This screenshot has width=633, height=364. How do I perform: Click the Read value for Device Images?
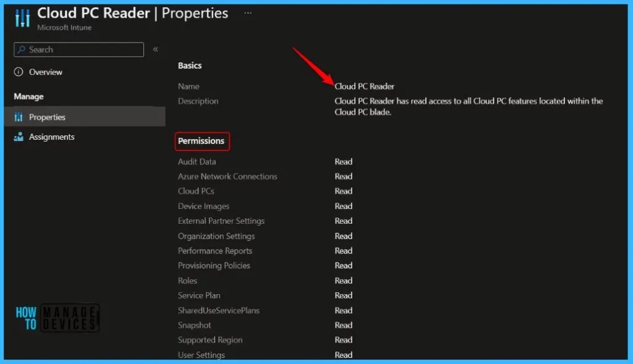(x=344, y=206)
